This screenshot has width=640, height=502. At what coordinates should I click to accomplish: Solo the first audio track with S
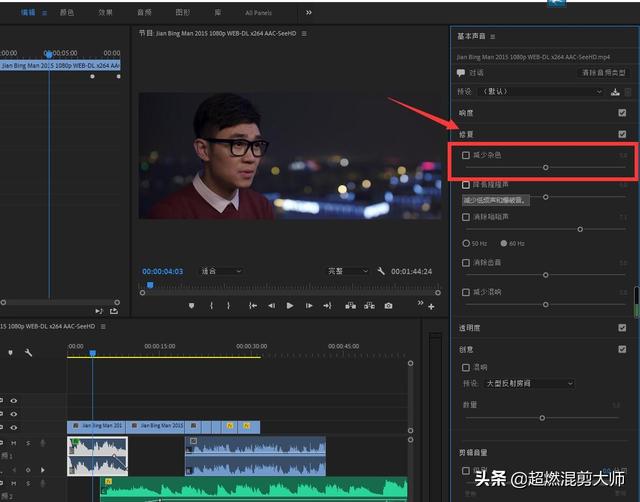(x=28, y=443)
